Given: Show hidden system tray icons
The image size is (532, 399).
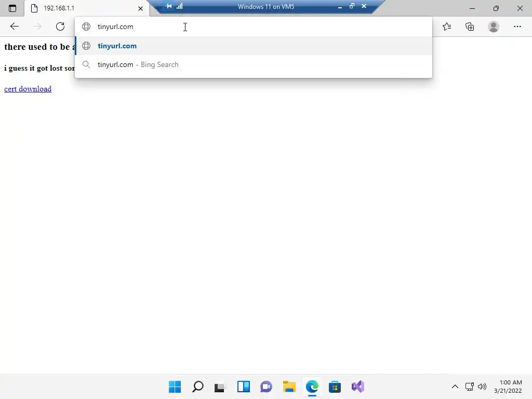Looking at the screenshot, I should [x=455, y=387].
